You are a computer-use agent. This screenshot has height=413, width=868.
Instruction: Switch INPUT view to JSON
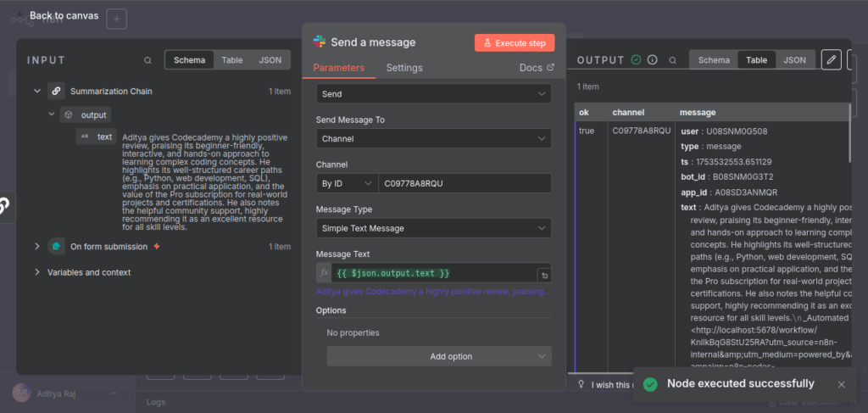[x=270, y=60]
